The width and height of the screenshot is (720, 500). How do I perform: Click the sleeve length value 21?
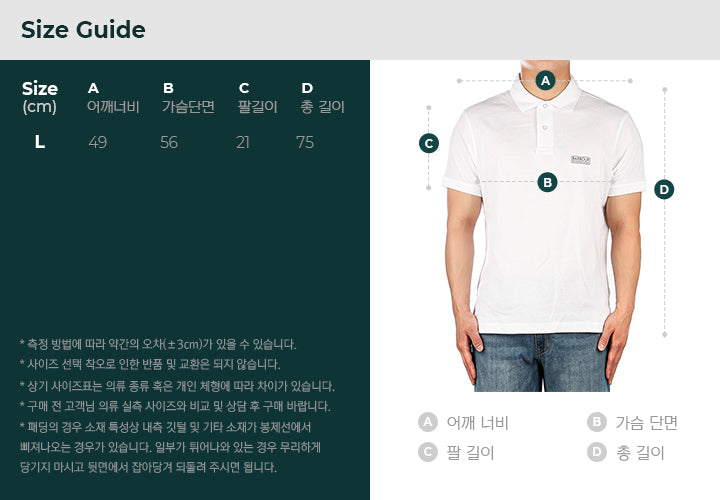pyautogui.click(x=243, y=142)
